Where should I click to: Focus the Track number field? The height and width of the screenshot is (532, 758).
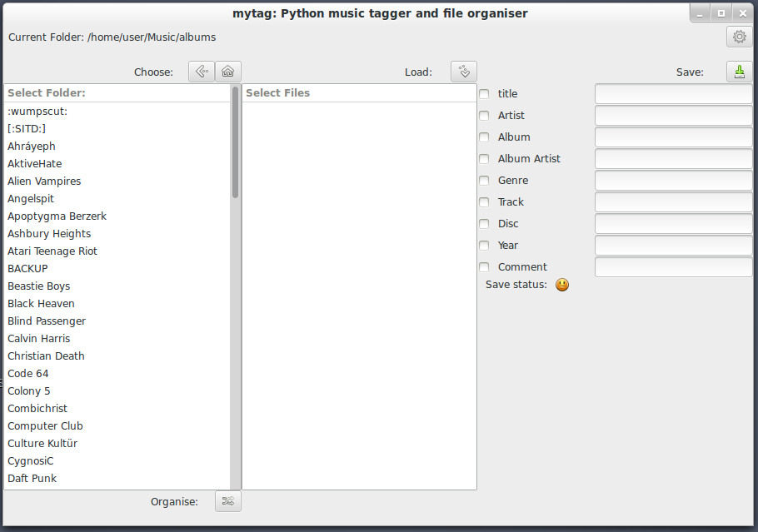pos(673,202)
